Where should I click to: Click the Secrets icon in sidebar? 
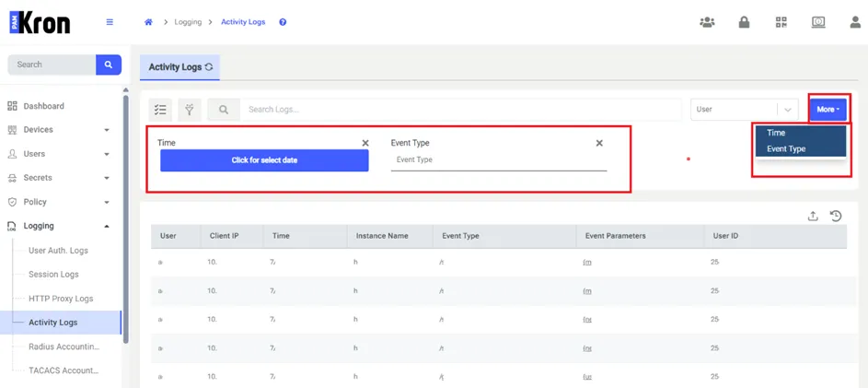[x=12, y=178]
